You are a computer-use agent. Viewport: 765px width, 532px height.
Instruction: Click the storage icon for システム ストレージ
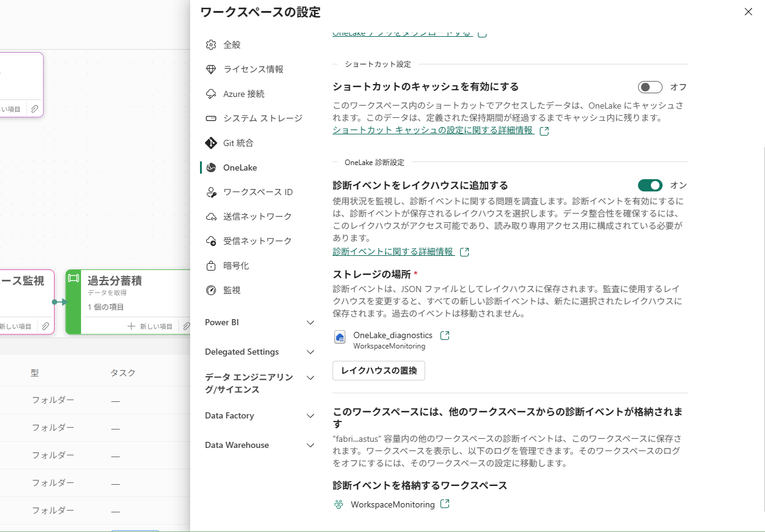tap(211, 118)
